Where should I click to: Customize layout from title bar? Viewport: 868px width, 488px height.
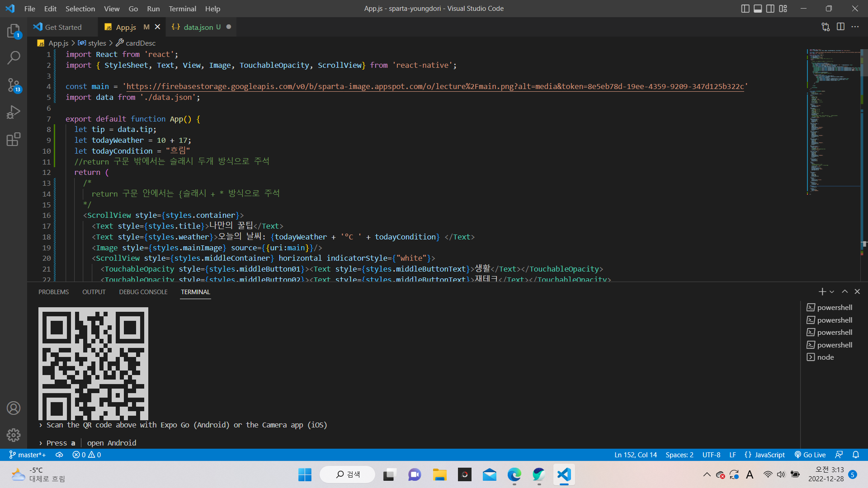(783, 9)
